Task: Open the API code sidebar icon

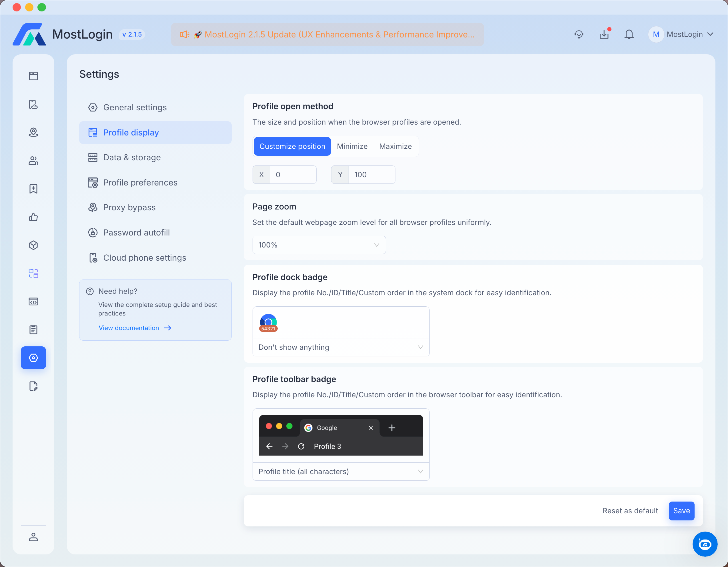Action: coord(33,302)
